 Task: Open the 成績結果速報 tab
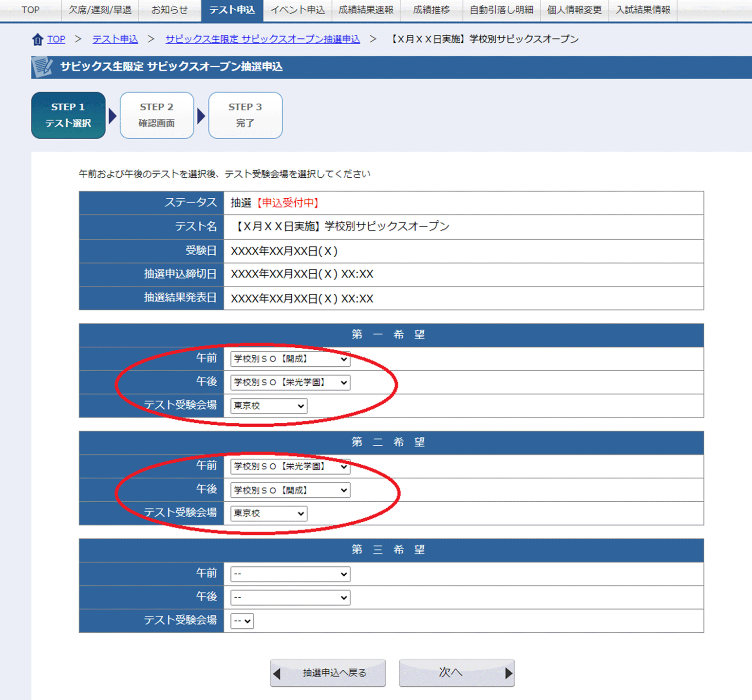tap(366, 10)
